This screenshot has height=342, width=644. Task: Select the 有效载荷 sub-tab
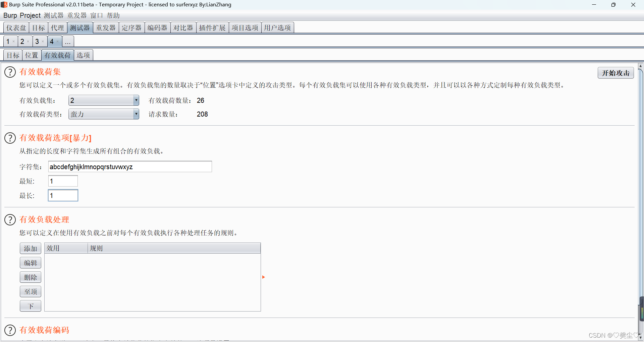tap(57, 55)
